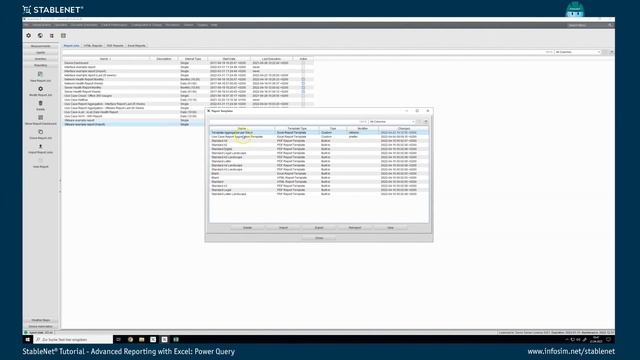Screen dimensions: 640x360
Task: Toggle Active checkbox for Network Health Report Monthly
Action: pos(303,79)
